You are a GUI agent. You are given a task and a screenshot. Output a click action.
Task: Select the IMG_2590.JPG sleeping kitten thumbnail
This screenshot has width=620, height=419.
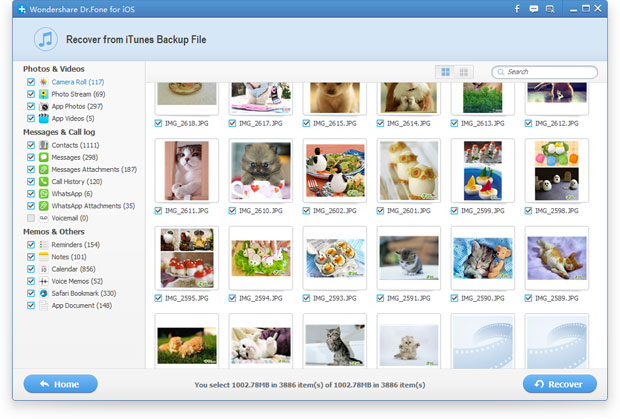(483, 258)
